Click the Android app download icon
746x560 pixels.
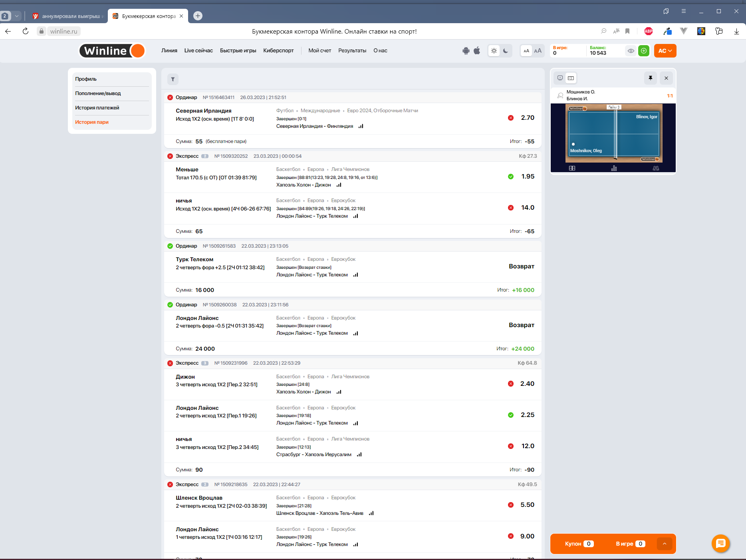tap(466, 51)
